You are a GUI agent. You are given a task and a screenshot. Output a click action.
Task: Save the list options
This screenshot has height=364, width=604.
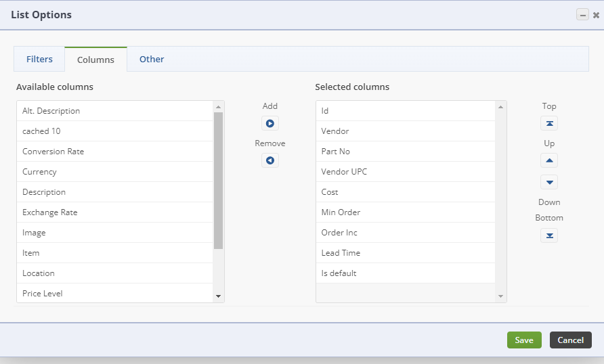(x=524, y=340)
